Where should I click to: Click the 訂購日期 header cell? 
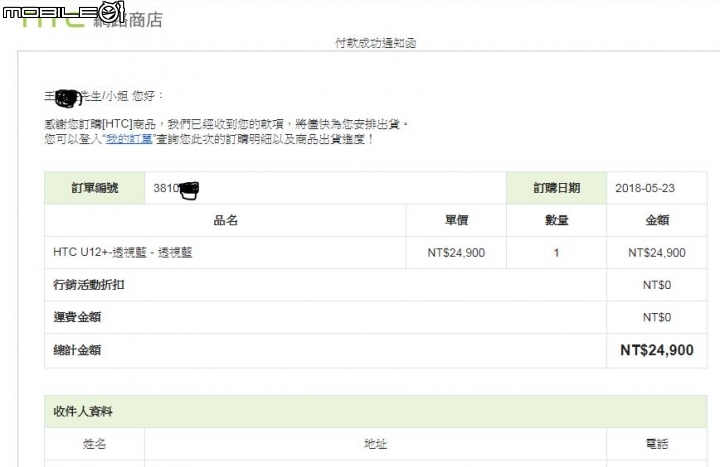(x=557, y=188)
